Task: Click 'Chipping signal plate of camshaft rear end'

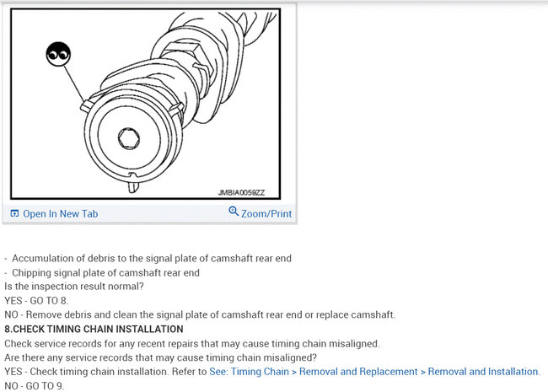Action: coord(105,272)
